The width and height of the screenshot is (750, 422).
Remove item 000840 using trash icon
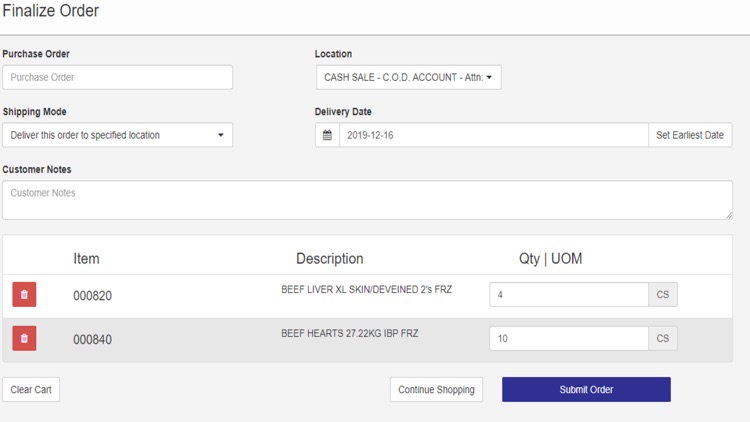pyautogui.click(x=24, y=338)
